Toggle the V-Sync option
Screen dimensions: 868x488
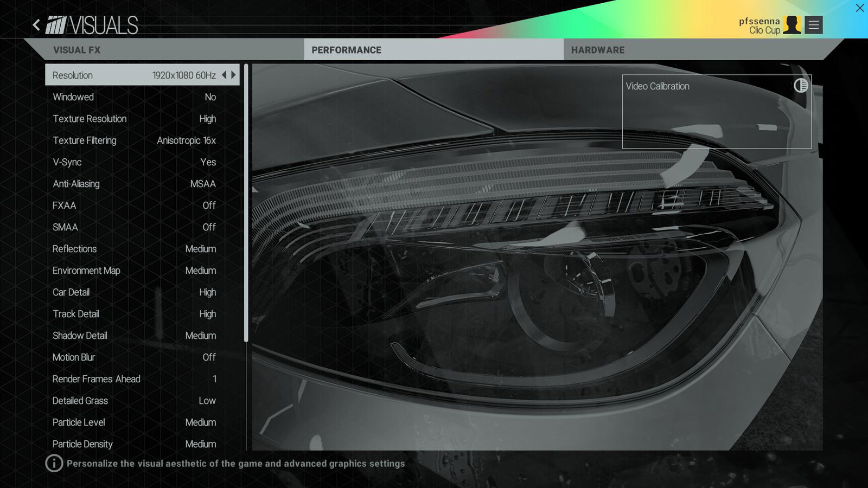[x=142, y=162]
